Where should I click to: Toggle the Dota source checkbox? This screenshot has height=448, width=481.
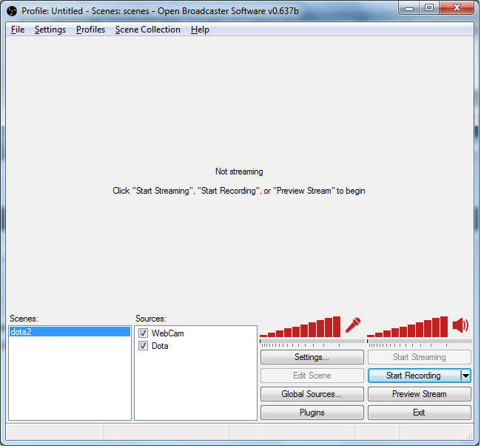tap(144, 346)
